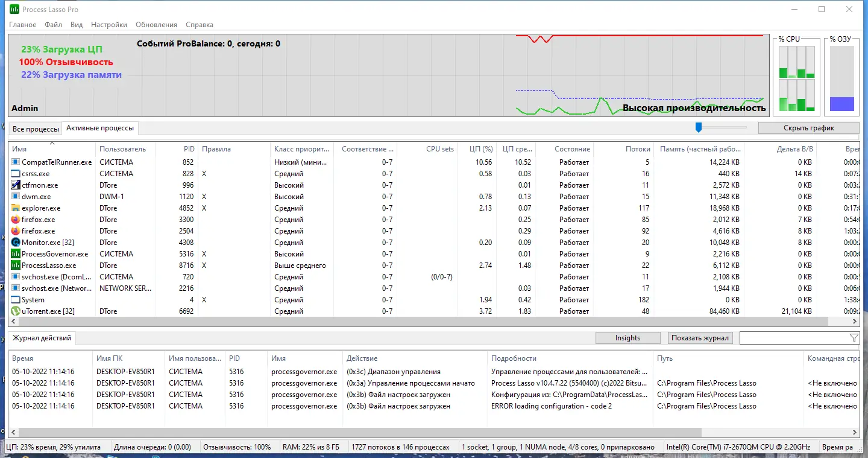The image size is (868, 458).
Task: Sort by the Пользователь column header
Action: pos(125,149)
